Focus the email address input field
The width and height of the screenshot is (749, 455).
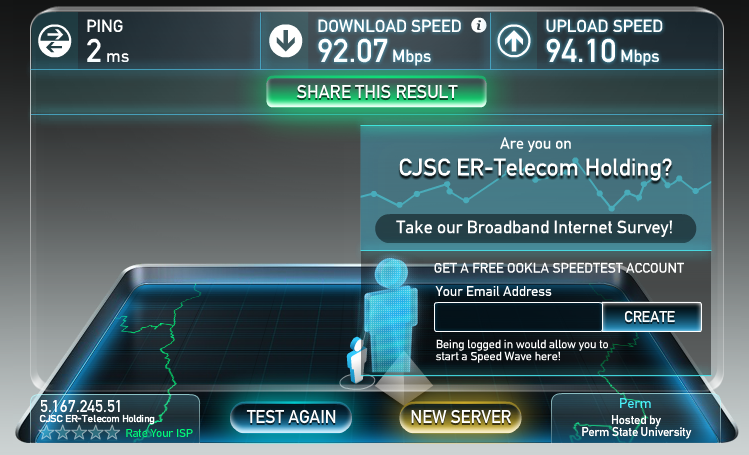point(518,317)
